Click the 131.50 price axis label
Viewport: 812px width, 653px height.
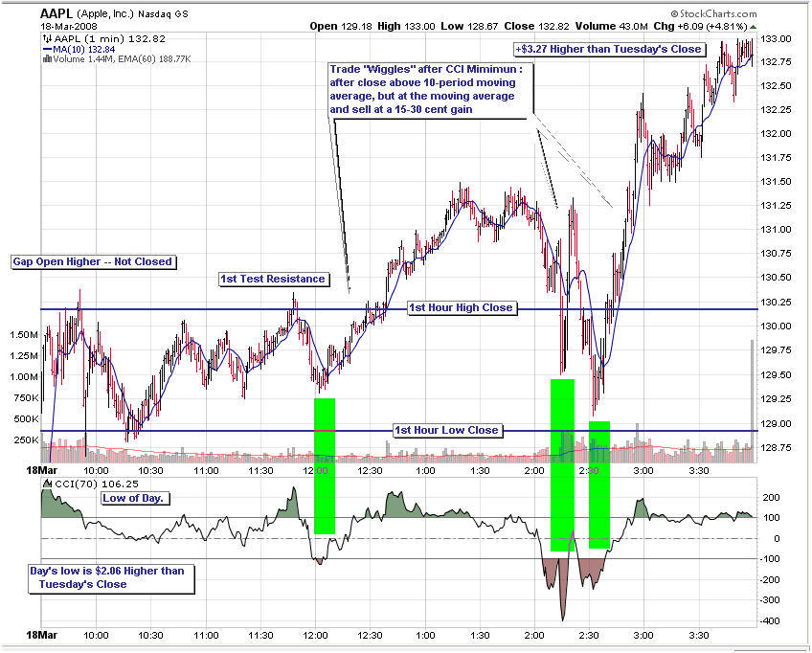pyautogui.click(x=776, y=182)
